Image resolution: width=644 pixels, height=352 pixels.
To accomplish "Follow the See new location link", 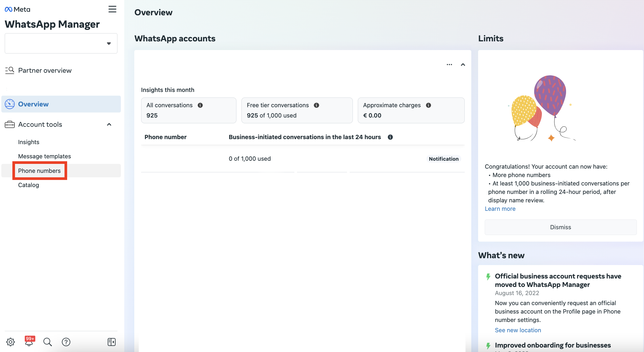I will coord(518,330).
